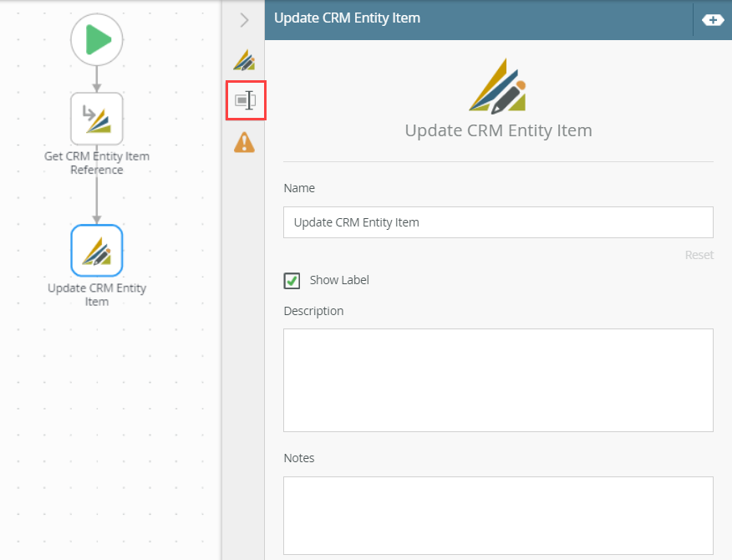The height and width of the screenshot is (560, 732).
Task: Select the green start node on the canvas
Action: click(96, 39)
